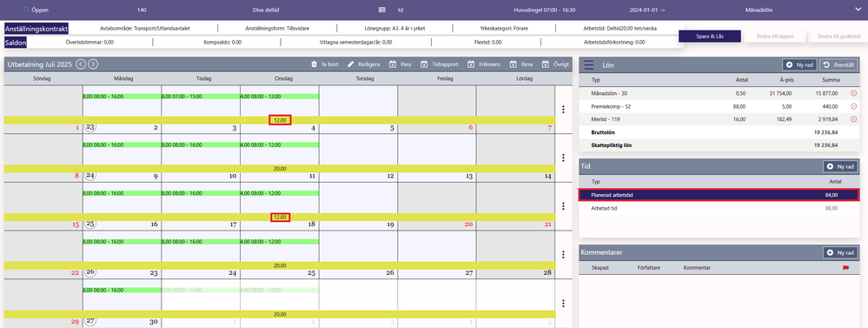This screenshot has height=328, width=868.
Task: Open third week's three-dot options menu
Action: (x=563, y=206)
